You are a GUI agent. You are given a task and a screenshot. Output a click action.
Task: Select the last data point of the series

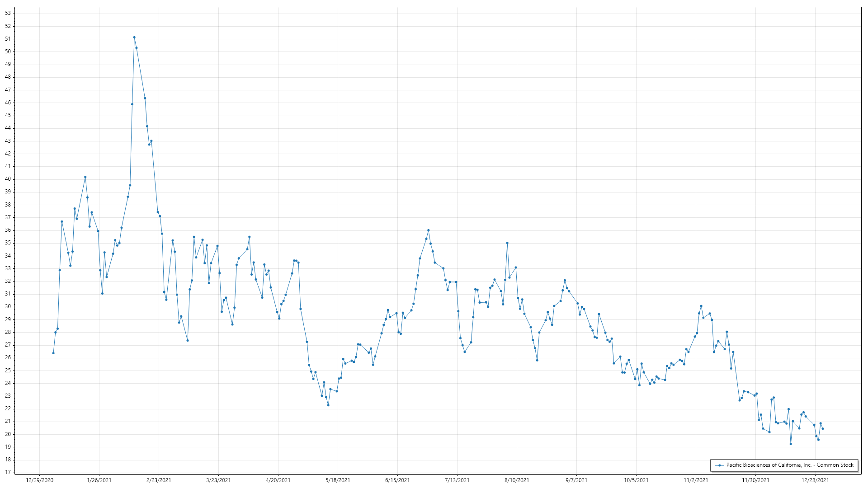coord(822,428)
